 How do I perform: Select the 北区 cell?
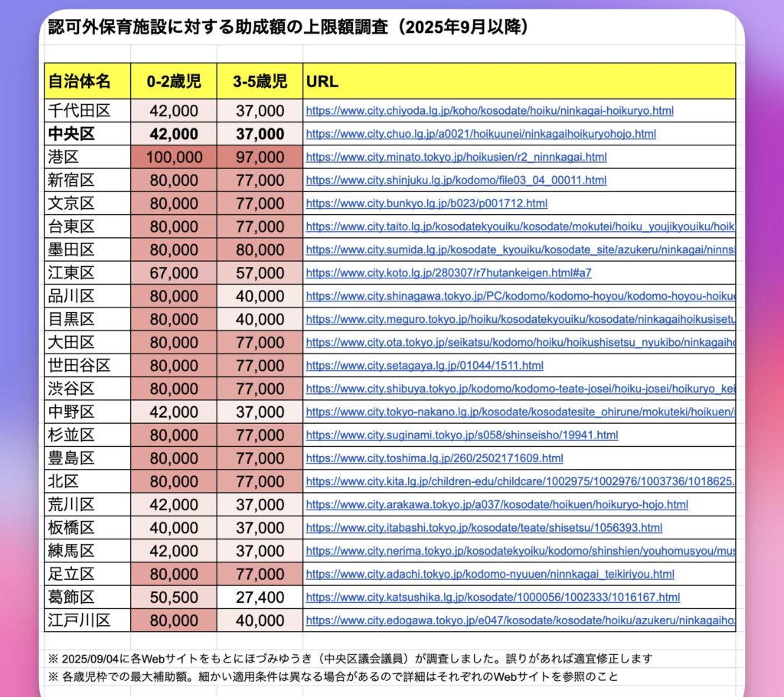(87, 481)
